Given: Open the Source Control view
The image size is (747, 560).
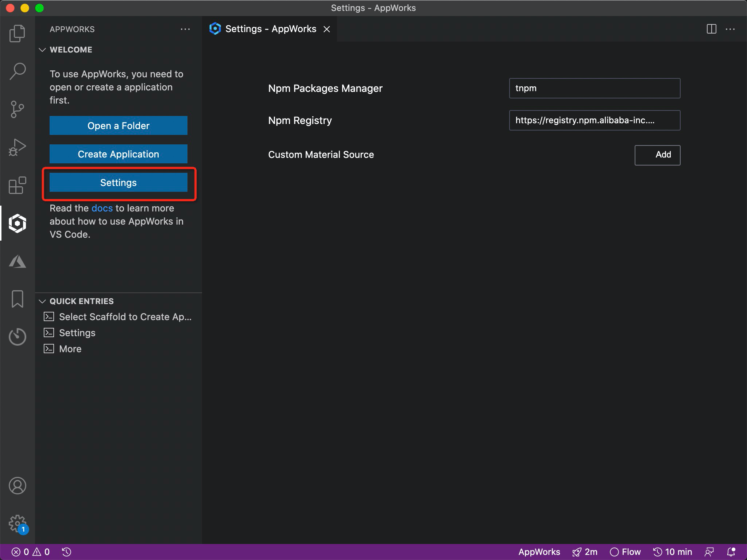Looking at the screenshot, I should click(17, 109).
